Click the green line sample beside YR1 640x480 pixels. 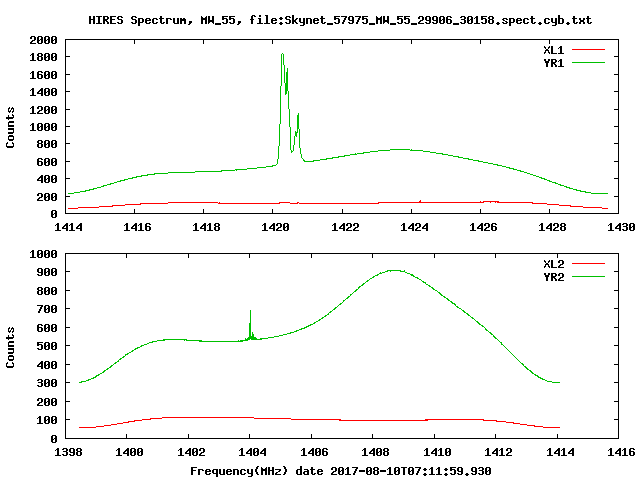588,63
